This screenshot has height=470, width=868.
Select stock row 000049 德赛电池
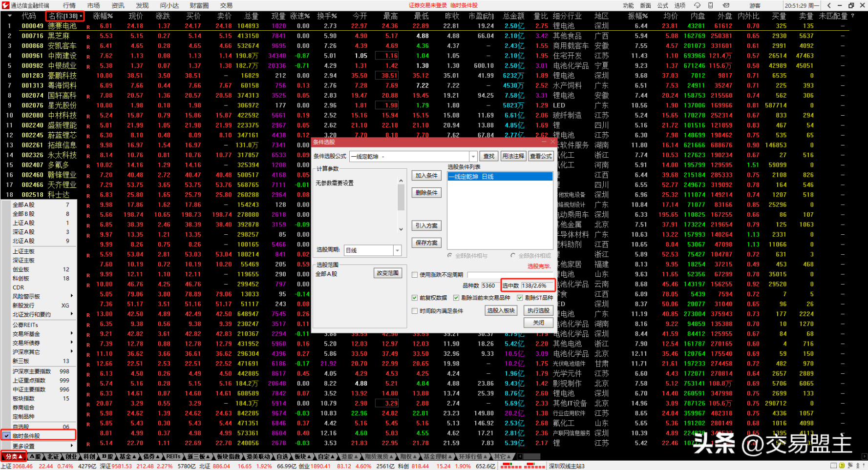pos(425,26)
